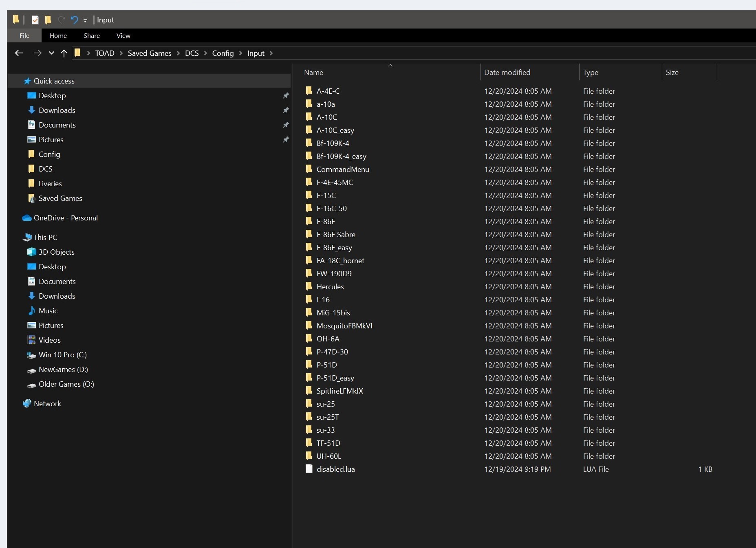This screenshot has height=548, width=756.
Task: Click the LUA File type cell
Action: coord(596,469)
